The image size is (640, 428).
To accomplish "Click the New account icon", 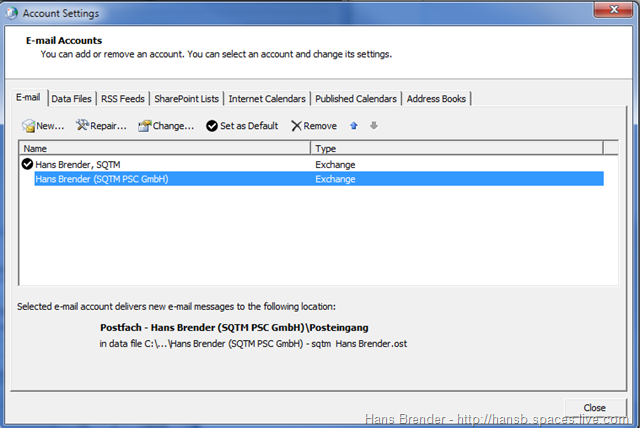I will [x=29, y=126].
